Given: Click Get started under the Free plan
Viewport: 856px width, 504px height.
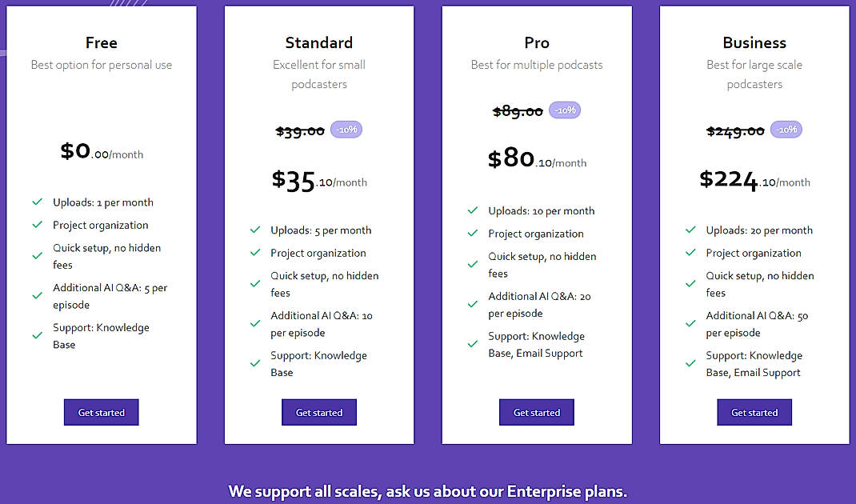Looking at the screenshot, I should (101, 412).
